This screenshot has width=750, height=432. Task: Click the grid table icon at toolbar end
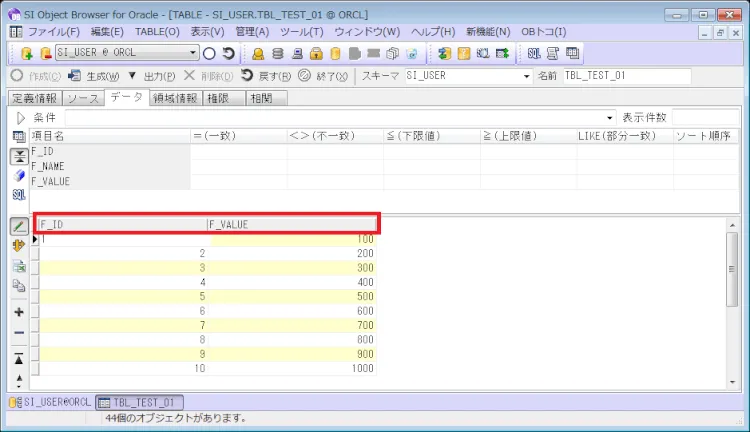click(x=572, y=53)
